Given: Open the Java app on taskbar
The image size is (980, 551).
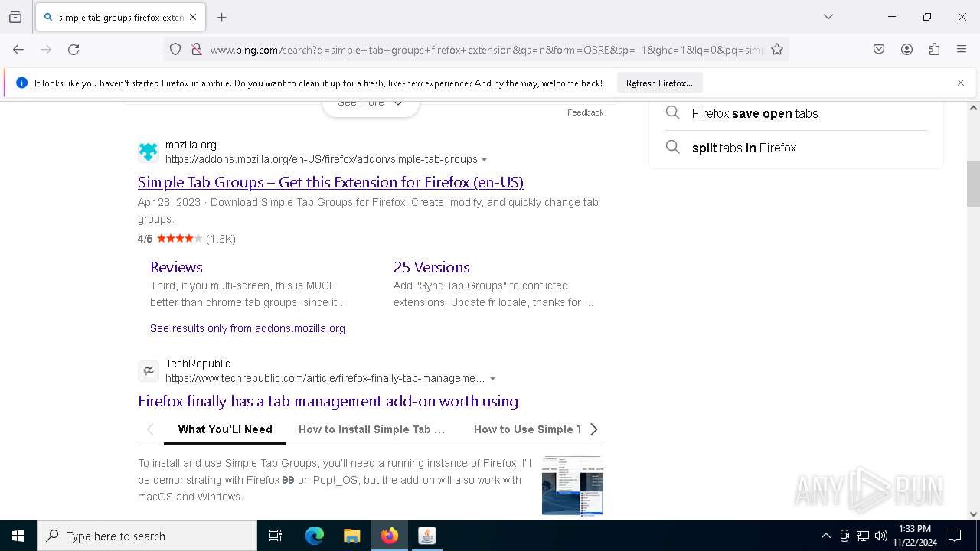Looking at the screenshot, I should pos(427,536).
